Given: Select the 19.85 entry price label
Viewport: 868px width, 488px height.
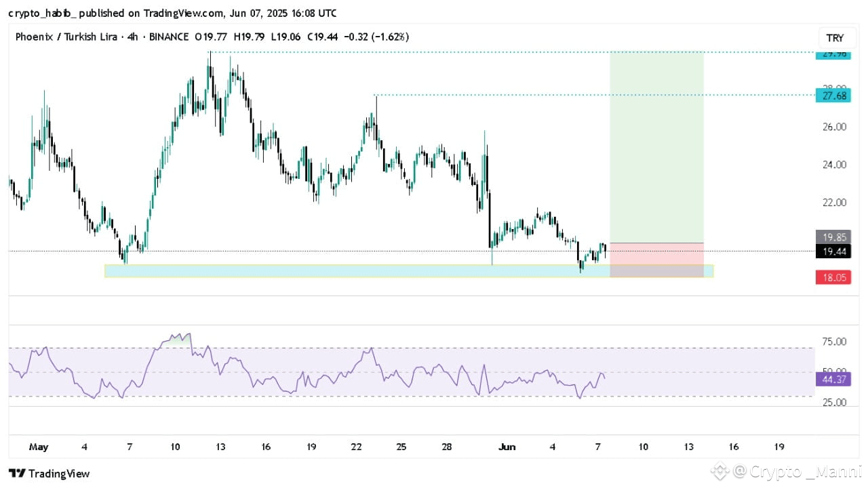Looking at the screenshot, I should [x=834, y=237].
